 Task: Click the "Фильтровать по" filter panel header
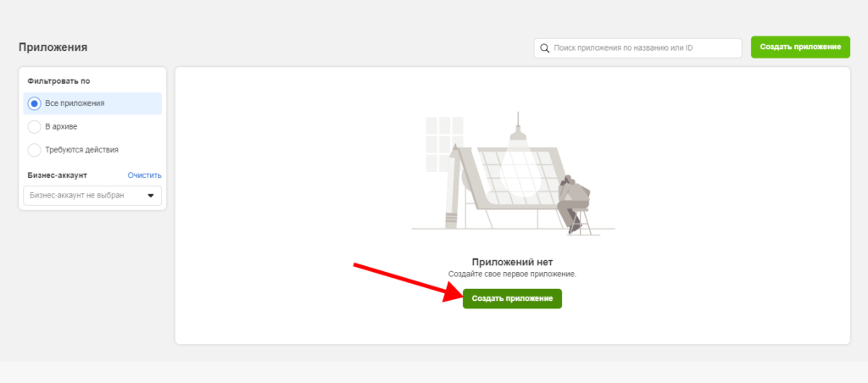coord(58,81)
